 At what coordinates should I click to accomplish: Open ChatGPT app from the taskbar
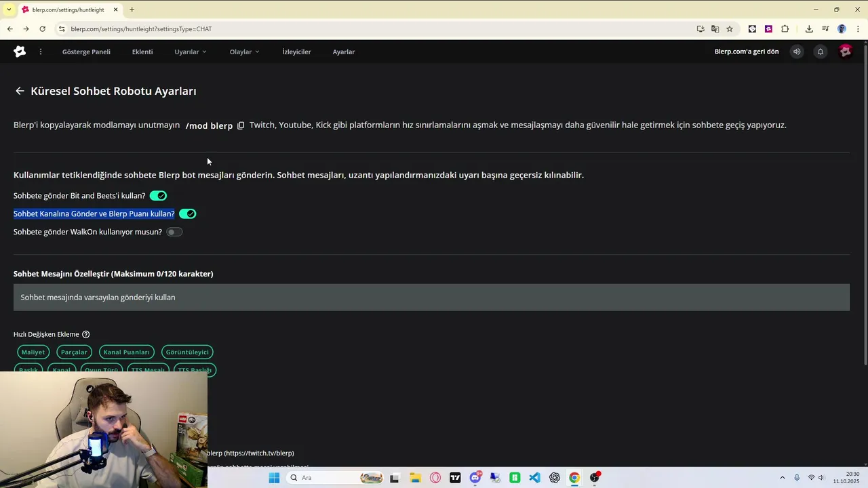click(555, 478)
